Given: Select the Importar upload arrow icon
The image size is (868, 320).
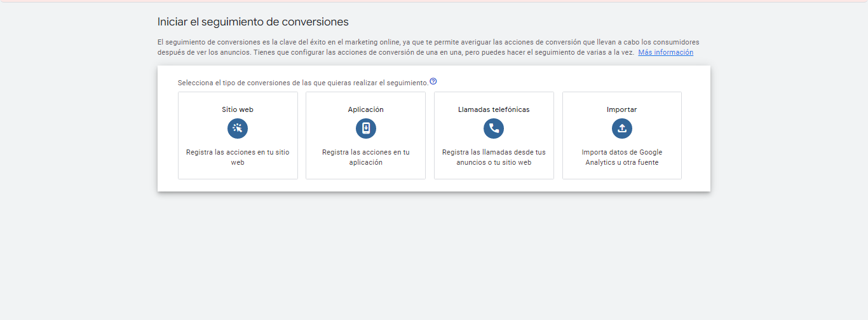Looking at the screenshot, I should [622, 129].
